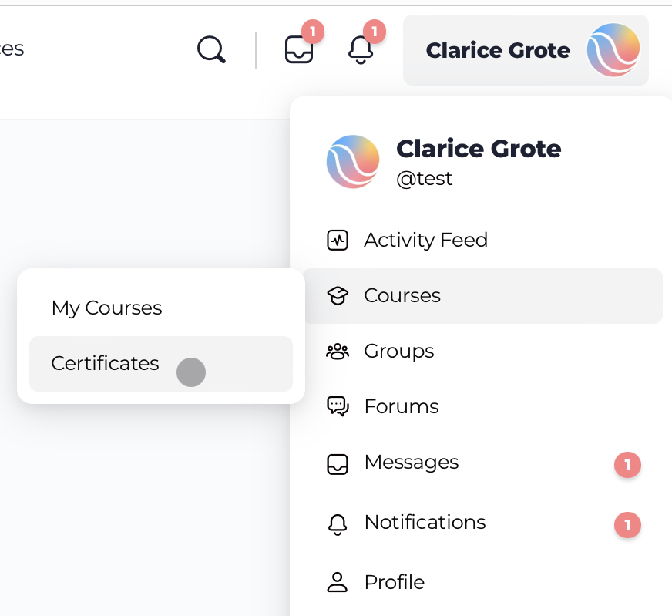Click the Activity Feed pulse icon
This screenshot has width=672, height=616.
338,240
